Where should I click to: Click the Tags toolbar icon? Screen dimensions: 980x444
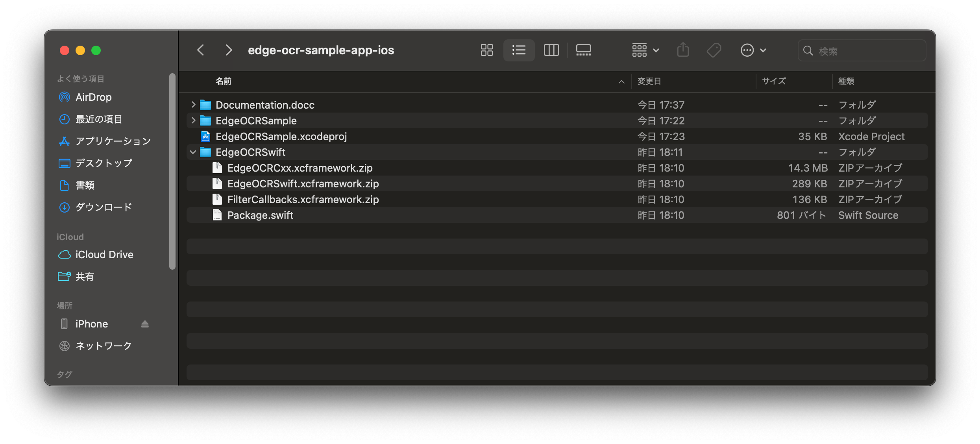click(714, 50)
